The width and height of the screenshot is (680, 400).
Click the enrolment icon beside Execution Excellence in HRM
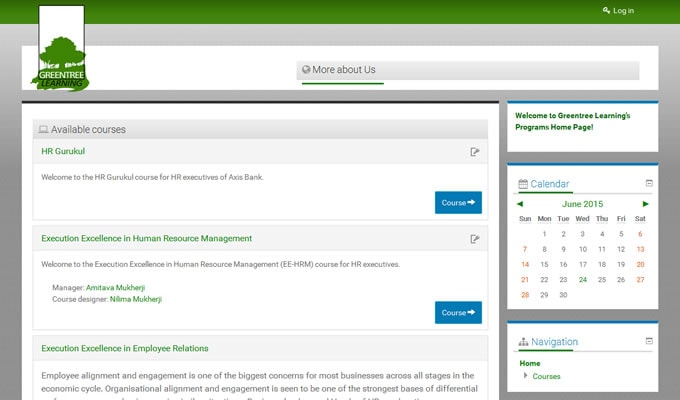[475, 239]
